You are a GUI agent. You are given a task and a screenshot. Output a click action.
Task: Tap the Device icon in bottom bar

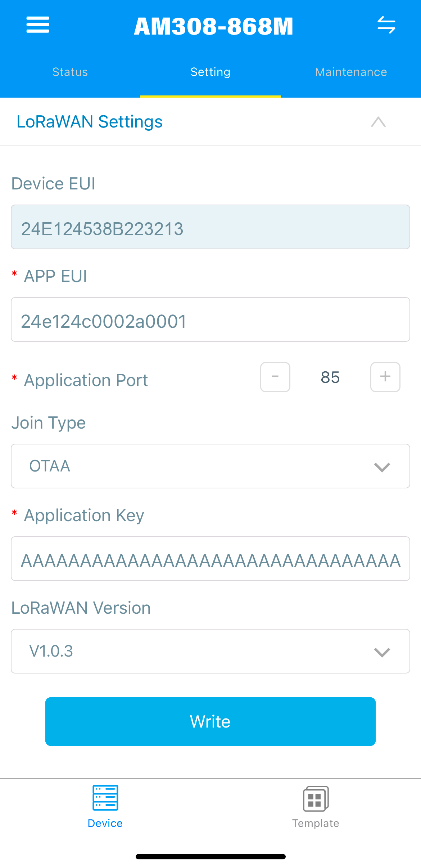[105, 798]
